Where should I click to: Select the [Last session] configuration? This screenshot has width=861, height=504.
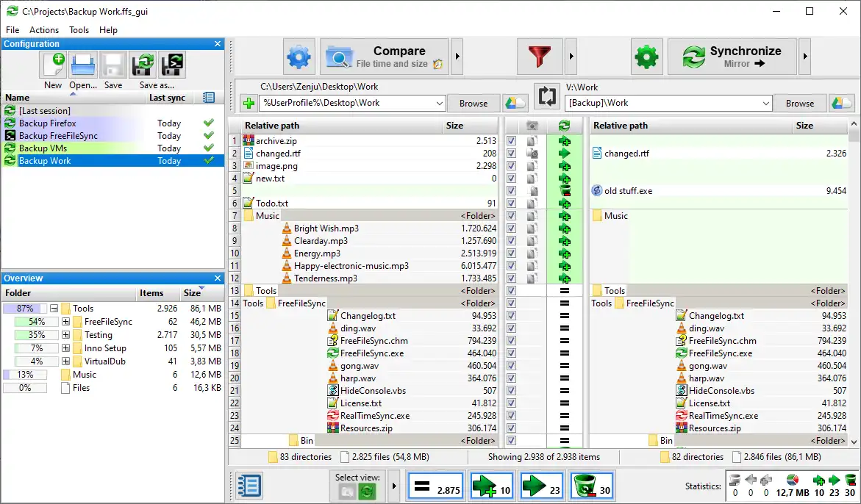[x=112, y=111]
